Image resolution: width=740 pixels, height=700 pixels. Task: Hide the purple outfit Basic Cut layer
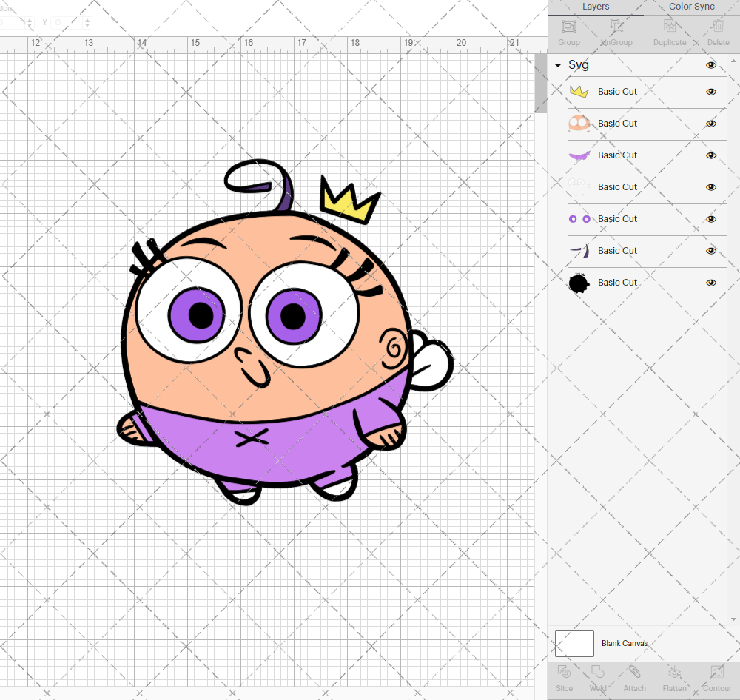710,155
